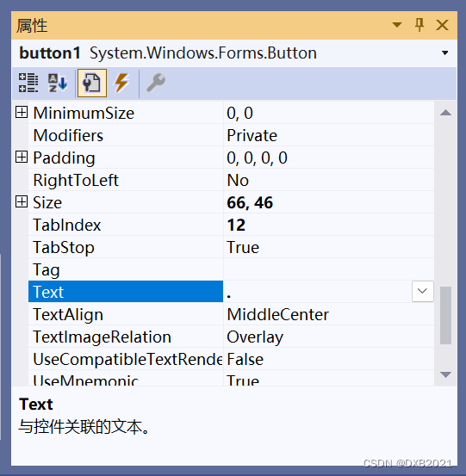The image size is (466, 476).
Task: Select the TextImageRelation property name
Action: 102,337
